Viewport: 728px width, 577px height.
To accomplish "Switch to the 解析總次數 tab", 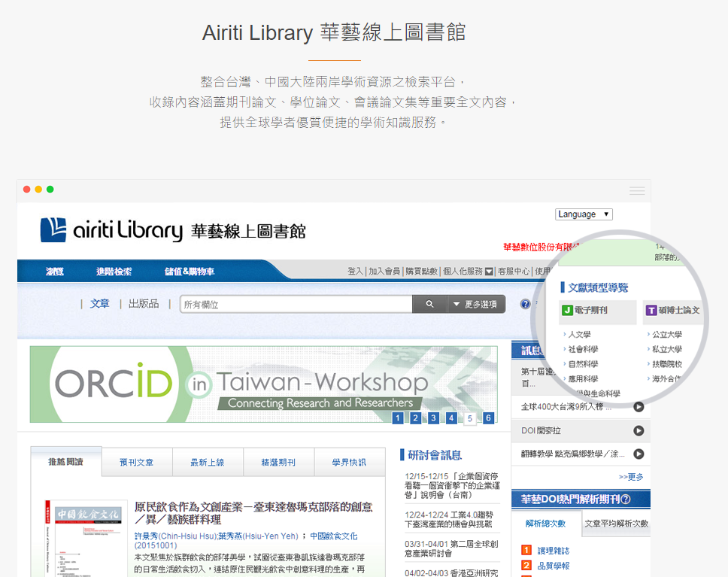I will pos(545,524).
